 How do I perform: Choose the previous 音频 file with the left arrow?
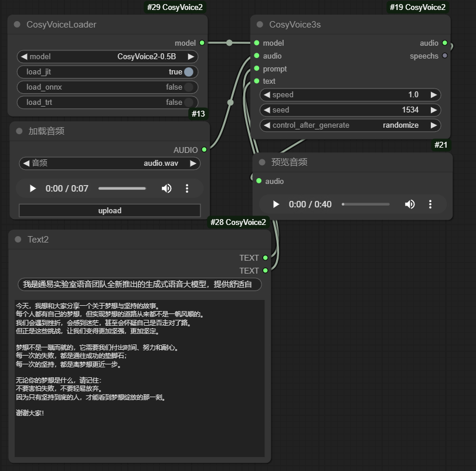point(26,163)
